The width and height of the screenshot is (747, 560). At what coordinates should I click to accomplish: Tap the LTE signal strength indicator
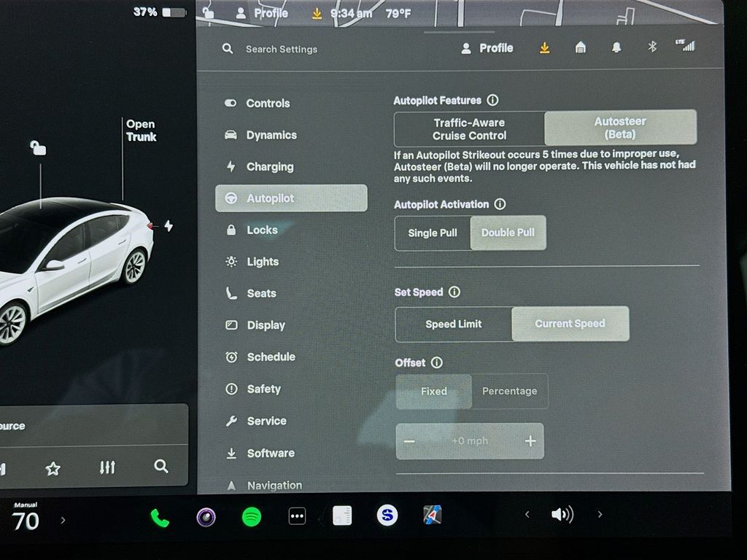685,46
